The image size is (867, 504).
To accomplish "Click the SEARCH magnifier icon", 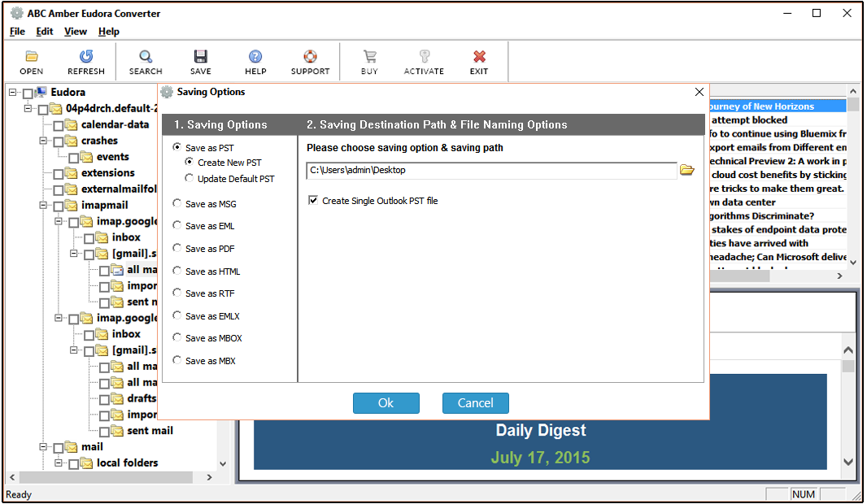I will (x=146, y=56).
